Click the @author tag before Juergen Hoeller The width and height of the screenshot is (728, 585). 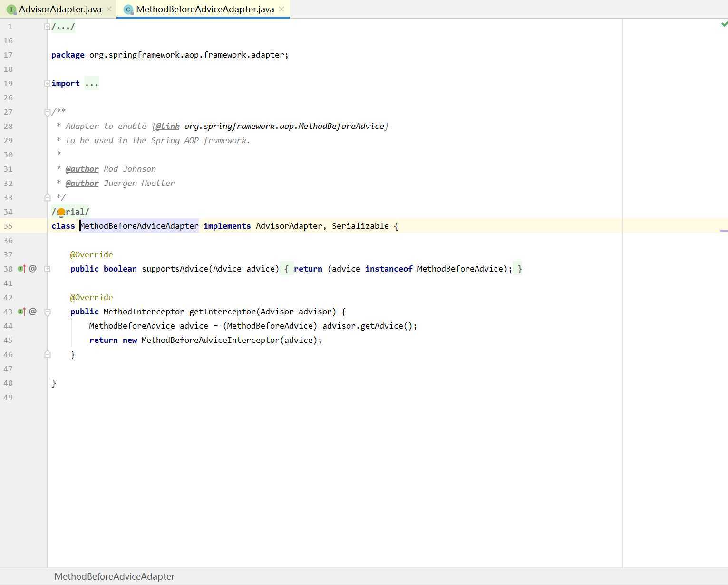82,183
